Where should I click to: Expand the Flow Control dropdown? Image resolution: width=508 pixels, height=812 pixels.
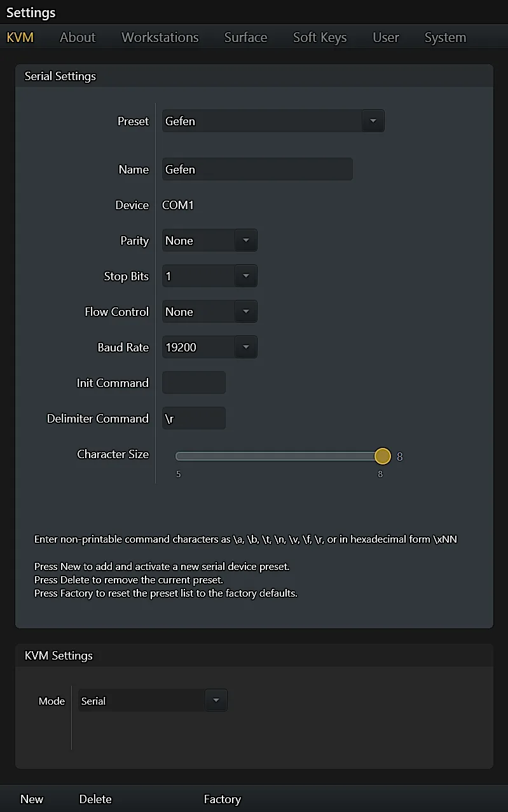pyautogui.click(x=210, y=312)
